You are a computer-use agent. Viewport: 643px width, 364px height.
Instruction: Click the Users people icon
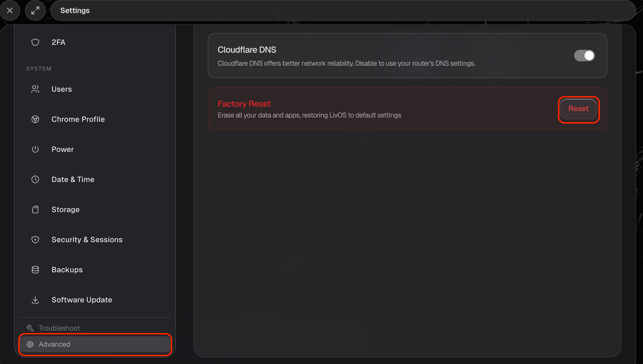pyautogui.click(x=35, y=89)
